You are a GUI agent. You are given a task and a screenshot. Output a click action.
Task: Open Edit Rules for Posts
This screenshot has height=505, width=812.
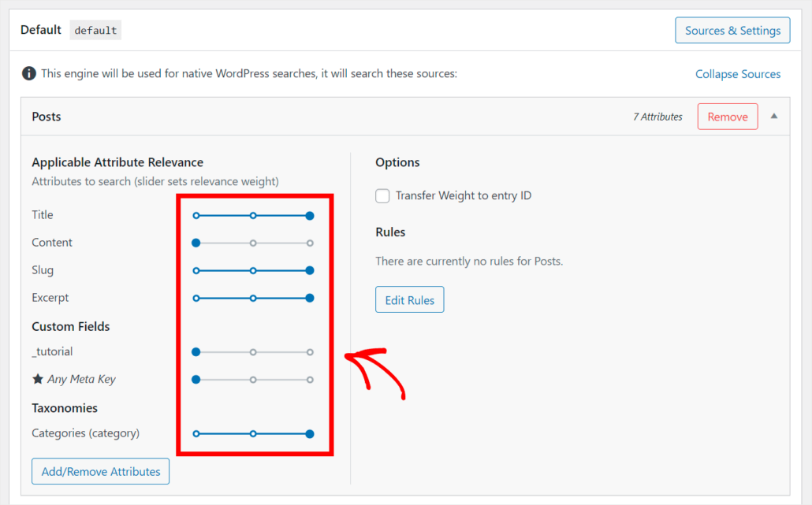[409, 299]
